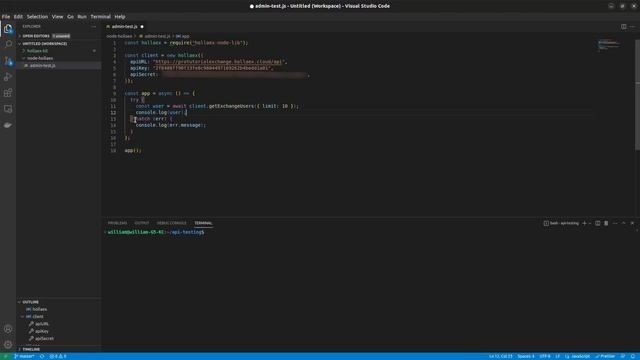Open the Run and Debug view
Image resolution: width=640 pixels, height=360 pixels.
(x=8, y=77)
